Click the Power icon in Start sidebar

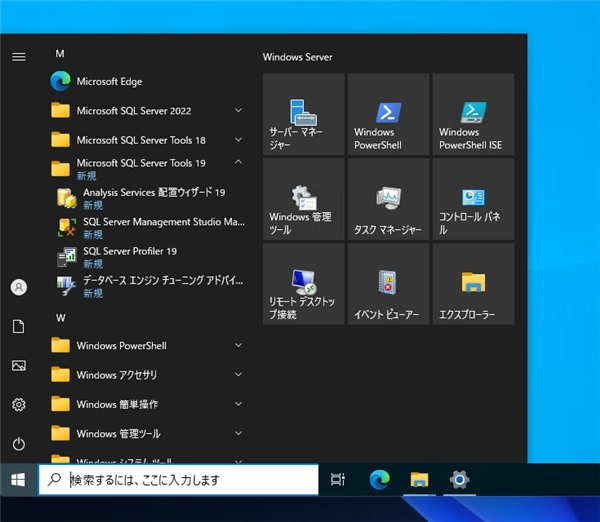pyautogui.click(x=19, y=444)
